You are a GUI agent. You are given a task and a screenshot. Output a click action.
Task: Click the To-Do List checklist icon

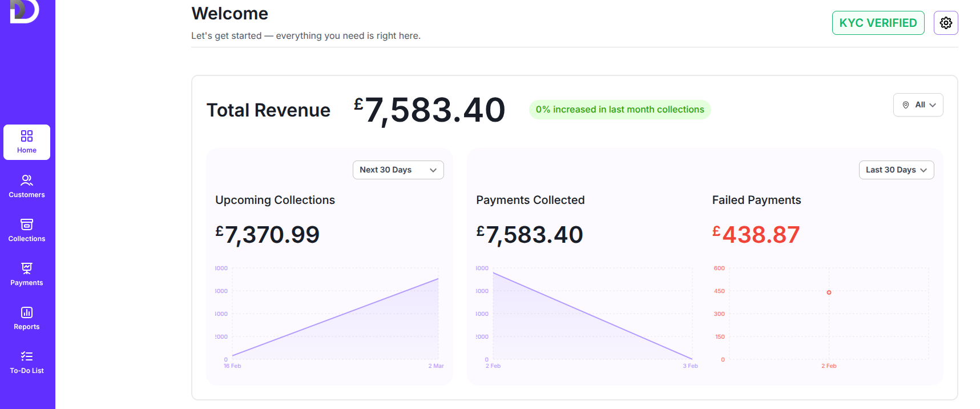27,356
